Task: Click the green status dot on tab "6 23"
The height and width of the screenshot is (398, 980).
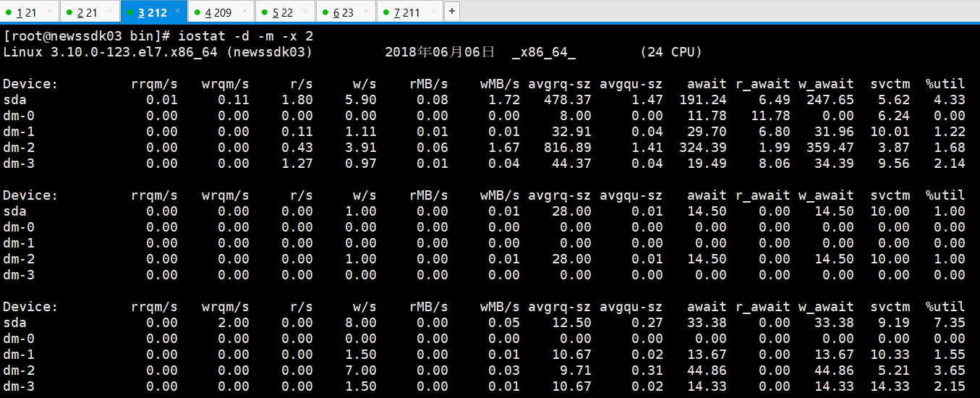Action: click(325, 12)
